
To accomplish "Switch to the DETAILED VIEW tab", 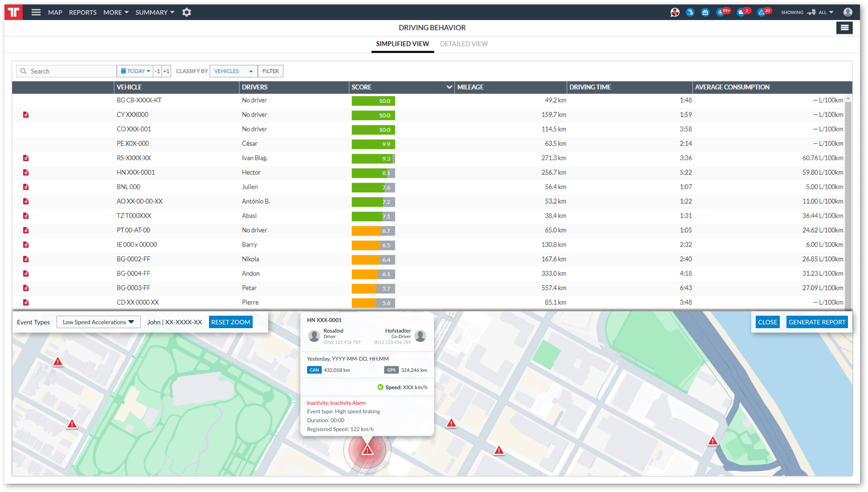I will click(x=463, y=44).
